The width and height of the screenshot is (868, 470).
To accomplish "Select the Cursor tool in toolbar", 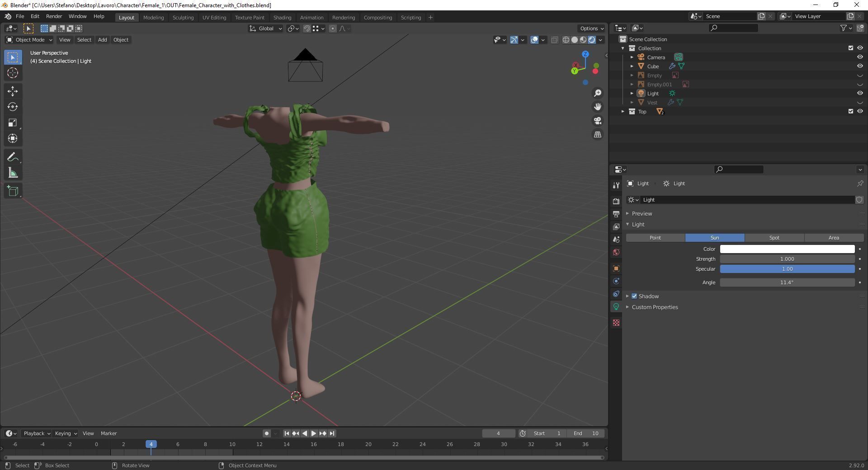I will (x=13, y=73).
